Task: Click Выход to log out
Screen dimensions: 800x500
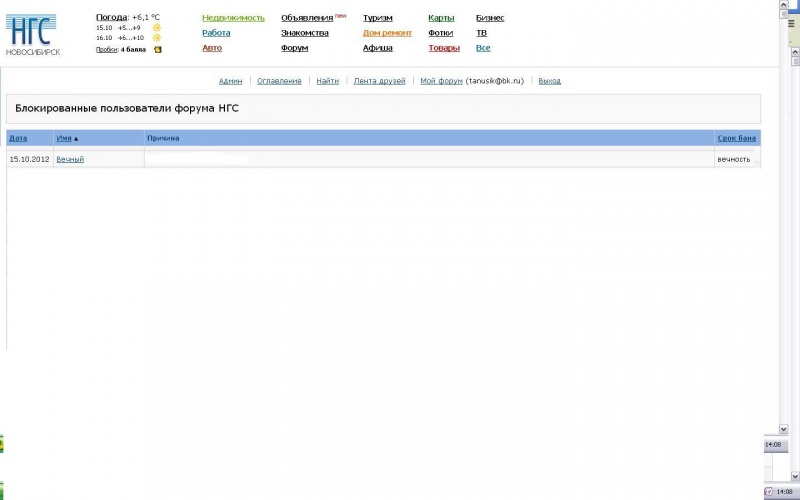Action: pos(549,81)
